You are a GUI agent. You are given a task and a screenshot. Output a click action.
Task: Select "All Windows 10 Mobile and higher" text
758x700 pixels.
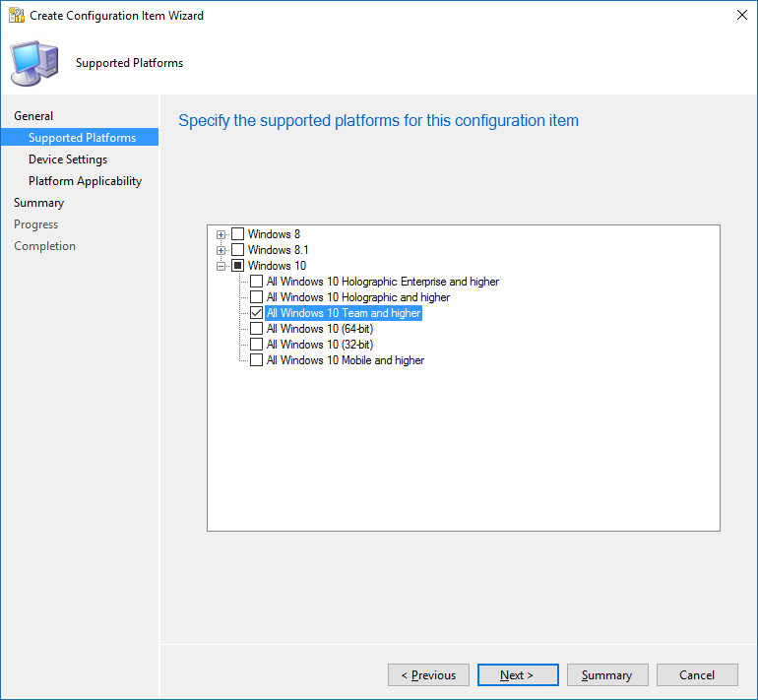[346, 360]
